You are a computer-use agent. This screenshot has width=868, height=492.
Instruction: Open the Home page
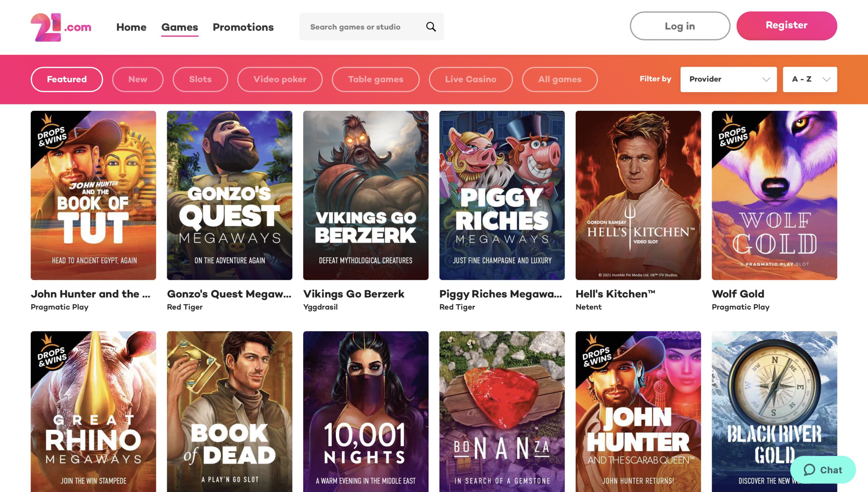pyautogui.click(x=131, y=27)
